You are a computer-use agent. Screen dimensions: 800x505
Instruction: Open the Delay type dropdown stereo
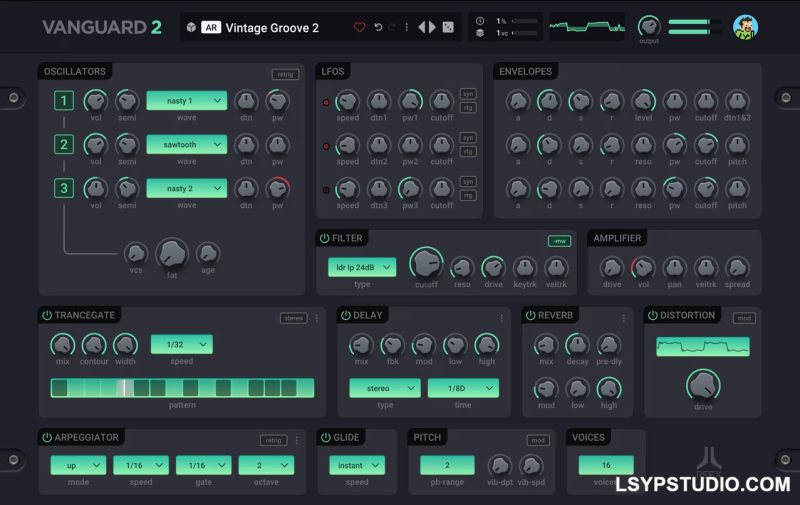point(385,388)
